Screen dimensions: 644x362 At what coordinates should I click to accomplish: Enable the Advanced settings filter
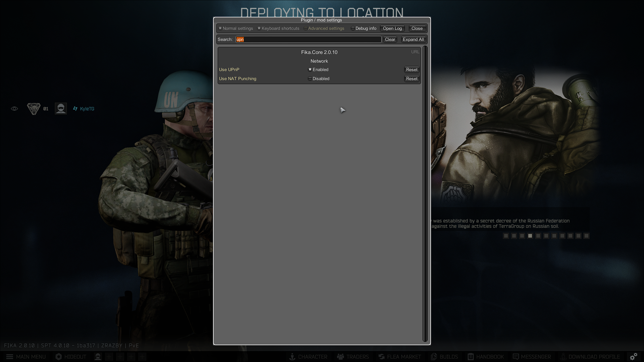pyautogui.click(x=306, y=28)
